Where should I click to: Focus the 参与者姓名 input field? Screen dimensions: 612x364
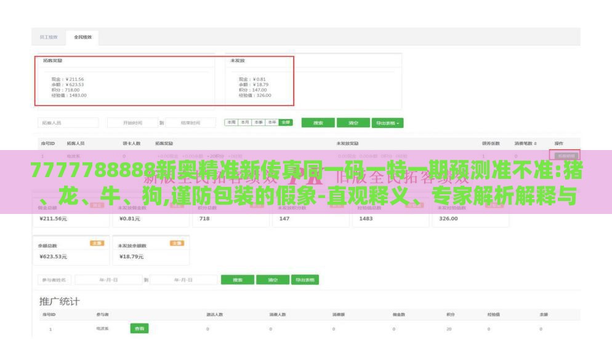[x=54, y=280]
